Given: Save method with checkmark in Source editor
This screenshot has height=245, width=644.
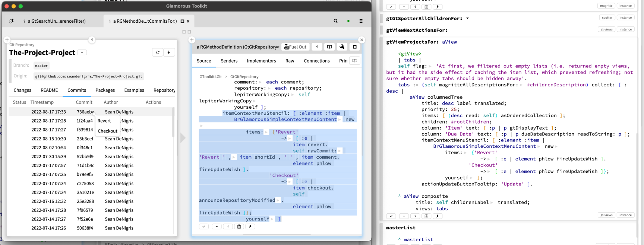Looking at the screenshot, I should pos(204,226).
